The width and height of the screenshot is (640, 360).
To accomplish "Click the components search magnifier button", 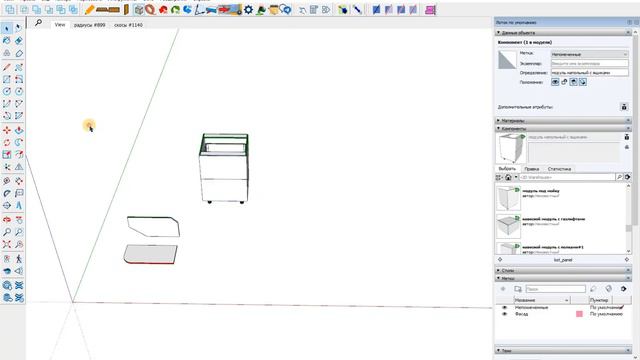I will click(x=619, y=177).
